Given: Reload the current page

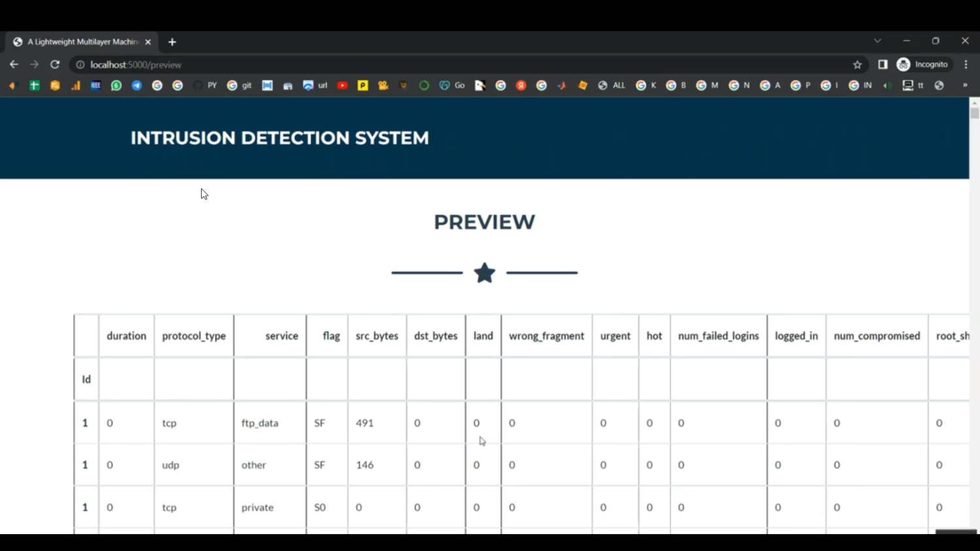Looking at the screenshot, I should tap(55, 65).
